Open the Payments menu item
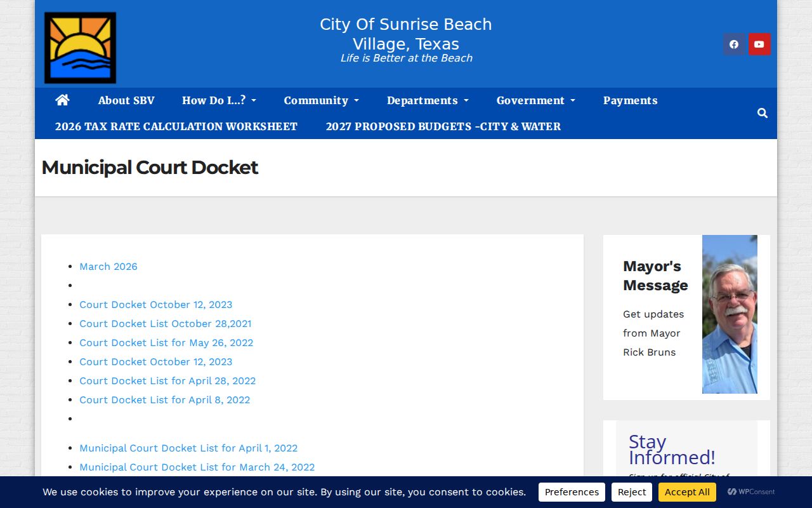The height and width of the screenshot is (508, 812). pyautogui.click(x=630, y=100)
